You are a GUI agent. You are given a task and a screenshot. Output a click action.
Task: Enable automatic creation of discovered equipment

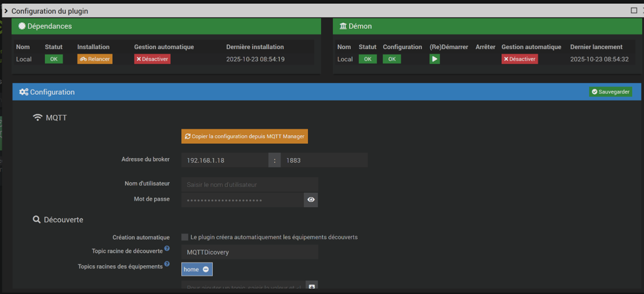[x=185, y=237]
